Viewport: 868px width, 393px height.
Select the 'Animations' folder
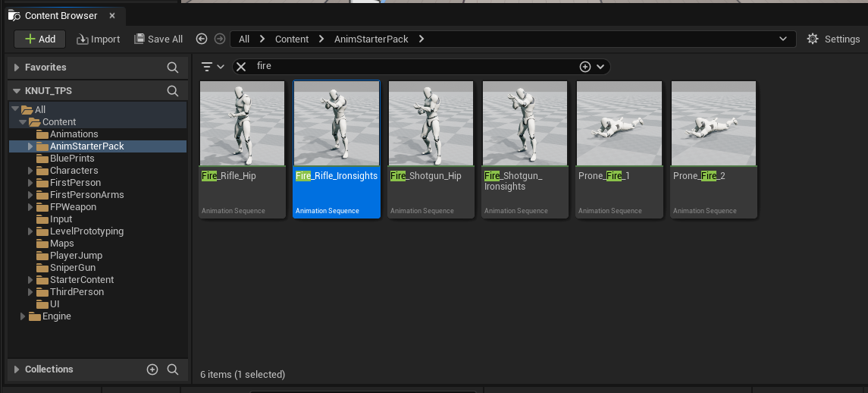[74, 134]
